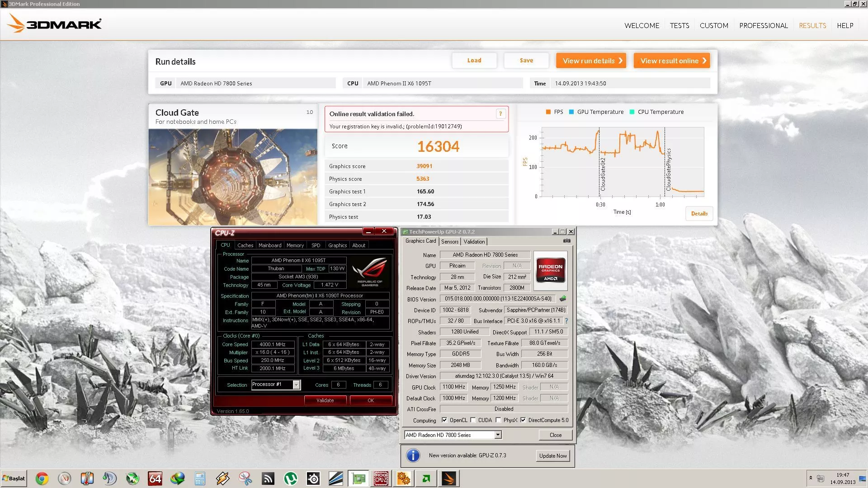This screenshot has height=488, width=868.
Task: Open uTorrent from the taskbar
Action: point(290,479)
